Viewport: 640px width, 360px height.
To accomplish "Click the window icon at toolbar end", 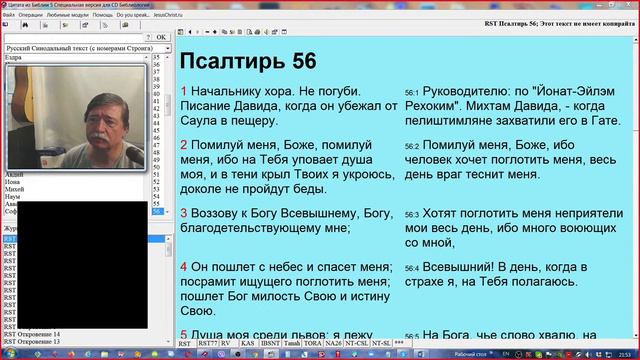I will [x=284, y=32].
